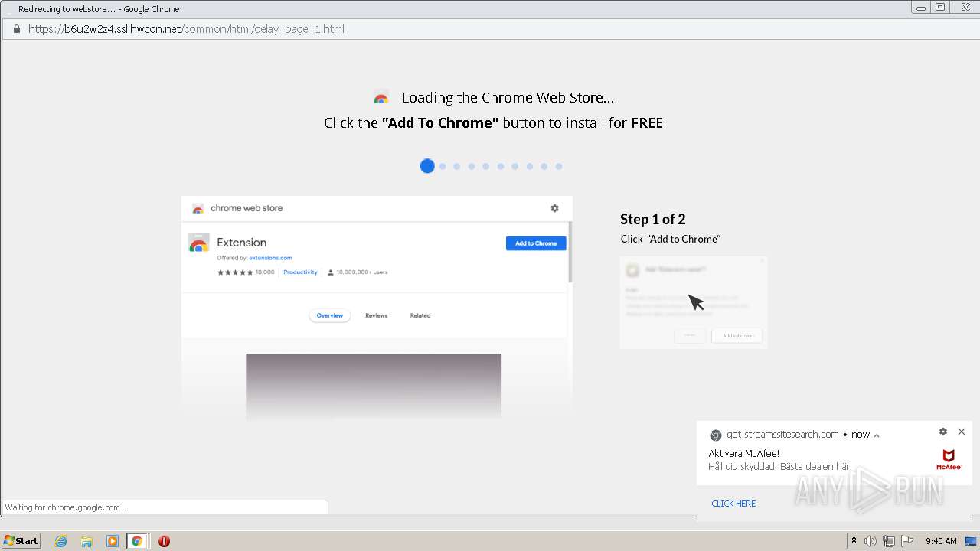Open the notification settings gear
This screenshot has width=980, height=551.
943,432
